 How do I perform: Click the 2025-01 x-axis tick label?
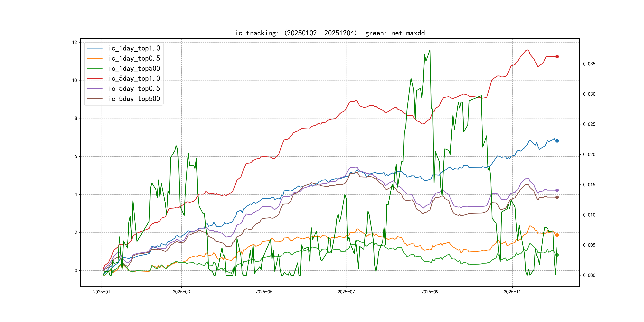coord(102,292)
